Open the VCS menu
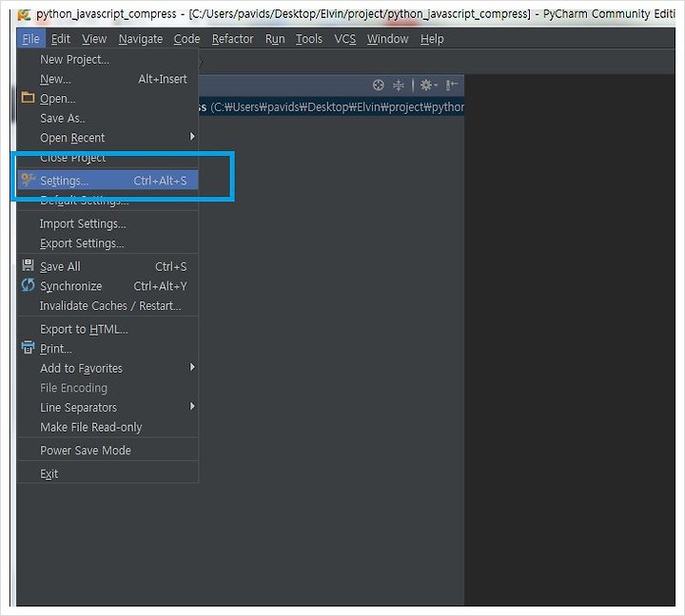The image size is (685, 616). click(x=345, y=39)
